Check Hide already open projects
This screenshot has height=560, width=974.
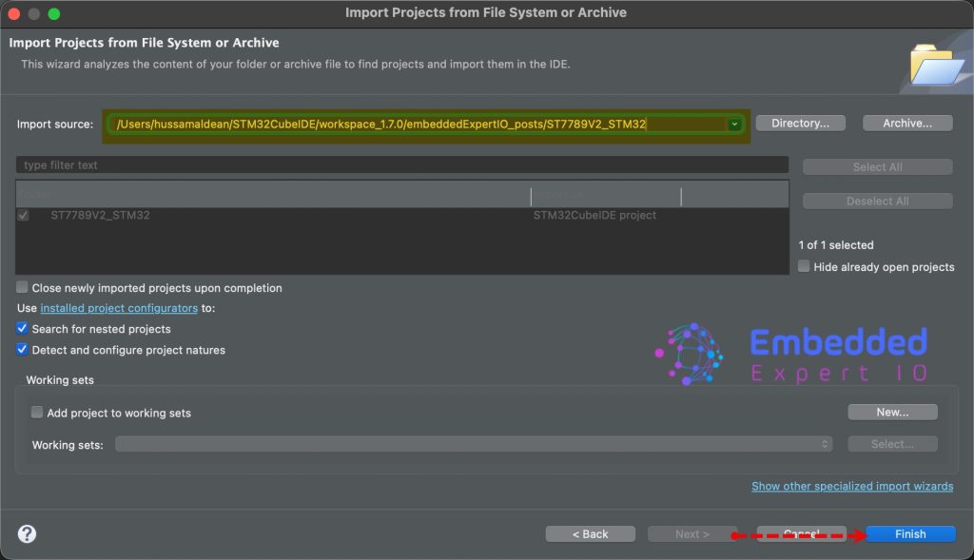[805, 266]
